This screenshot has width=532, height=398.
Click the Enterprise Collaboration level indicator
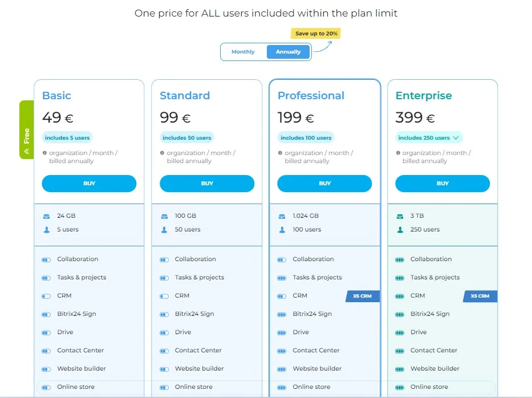400,260
